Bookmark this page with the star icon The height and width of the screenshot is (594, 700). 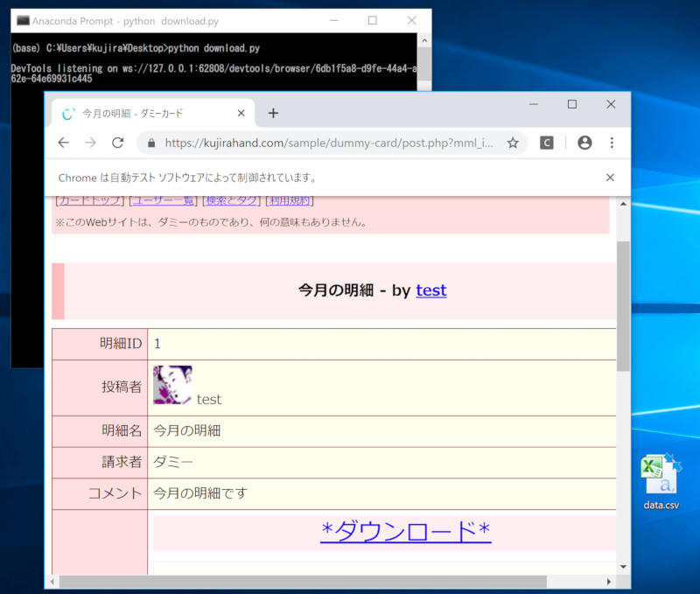tap(513, 143)
